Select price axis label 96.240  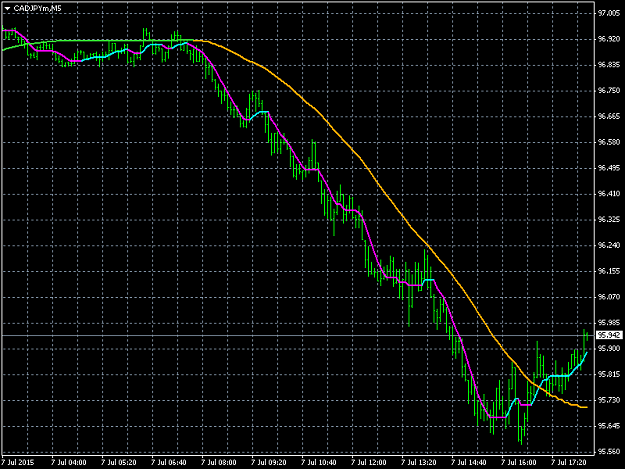pyautogui.click(x=609, y=245)
